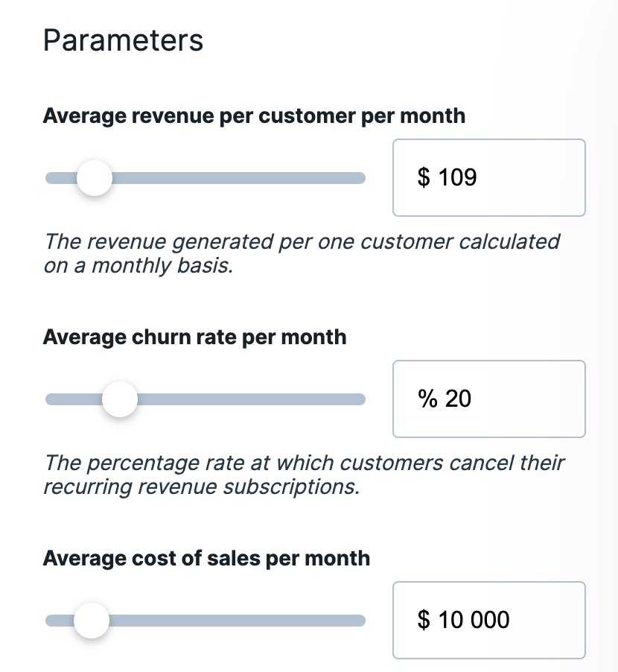Click the cost of sales slider handle

(x=92, y=620)
